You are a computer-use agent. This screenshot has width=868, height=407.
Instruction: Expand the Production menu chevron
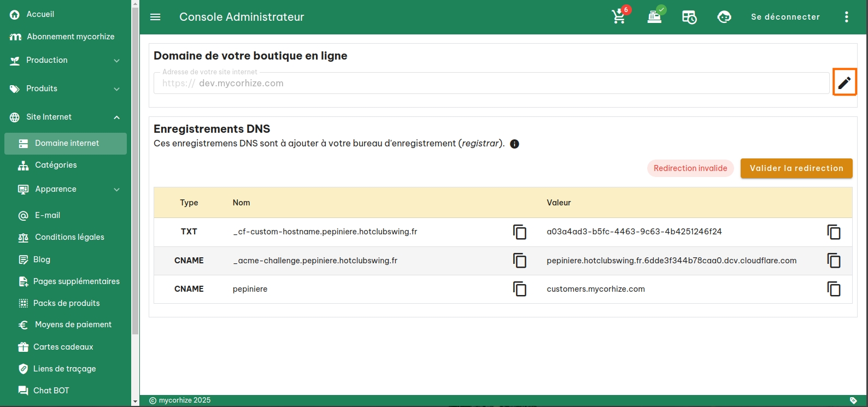(x=116, y=61)
